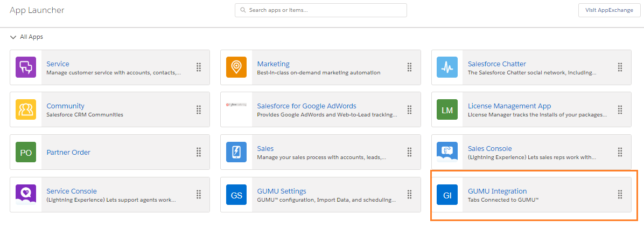644x227 pixels.
Task: Open the GUMU Settings link
Action: pos(282,191)
